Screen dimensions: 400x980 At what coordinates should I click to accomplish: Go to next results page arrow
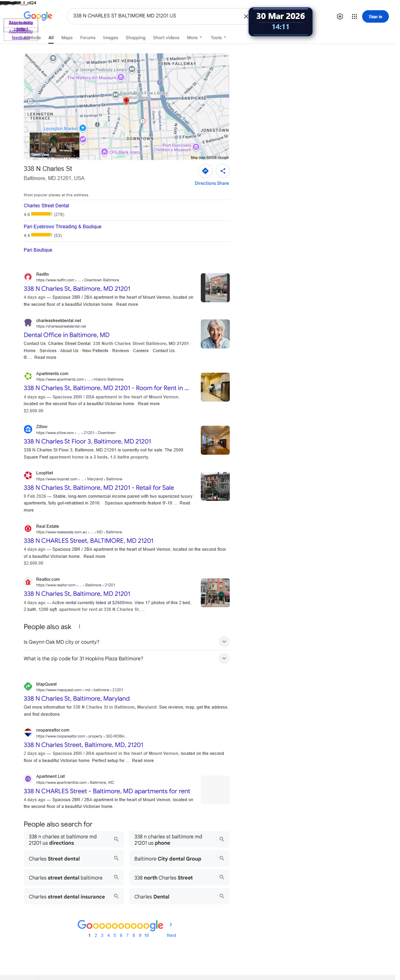(x=171, y=925)
